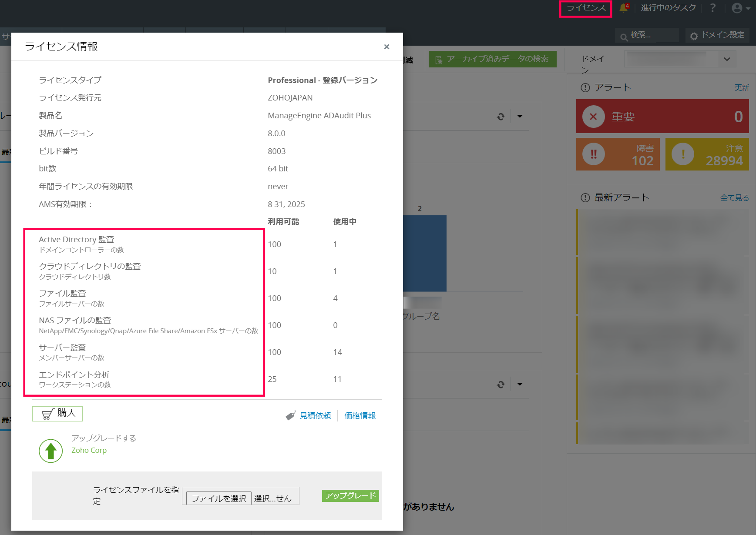
Task: Open the Zoho Corp link
Action: (89, 451)
